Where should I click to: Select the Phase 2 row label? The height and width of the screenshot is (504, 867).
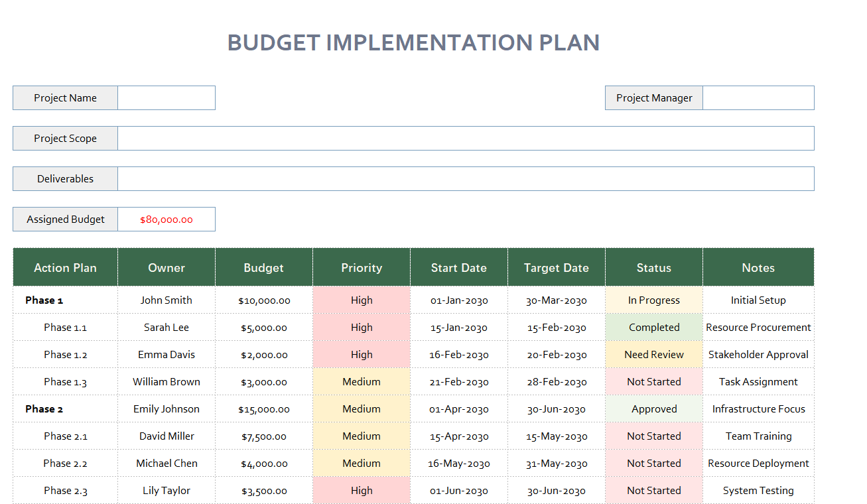click(x=65, y=409)
